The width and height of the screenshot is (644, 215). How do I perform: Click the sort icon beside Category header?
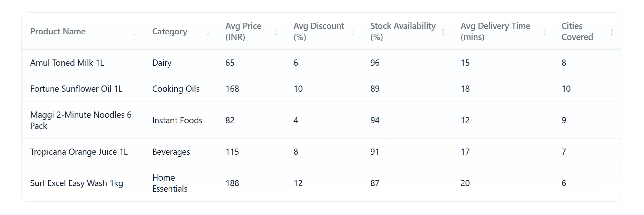point(208,32)
